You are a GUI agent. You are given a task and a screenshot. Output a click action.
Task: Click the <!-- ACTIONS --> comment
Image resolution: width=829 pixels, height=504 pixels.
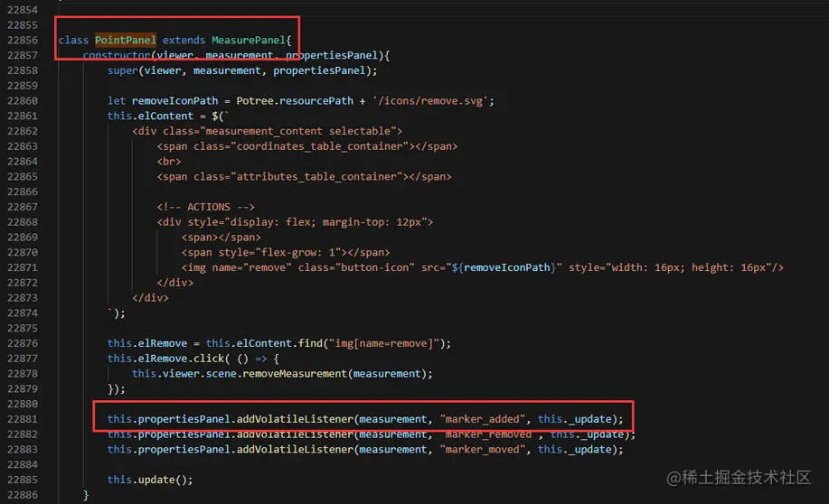205,207
